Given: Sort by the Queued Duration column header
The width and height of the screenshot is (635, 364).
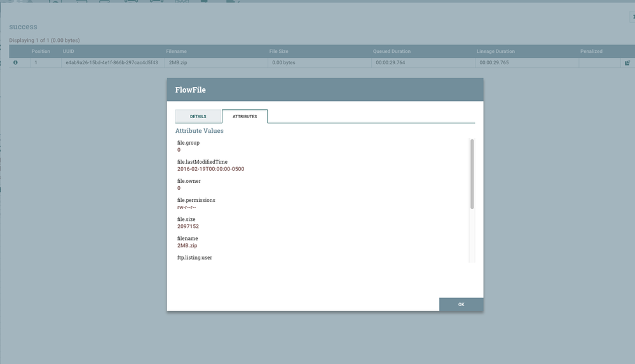Looking at the screenshot, I should click(x=392, y=51).
